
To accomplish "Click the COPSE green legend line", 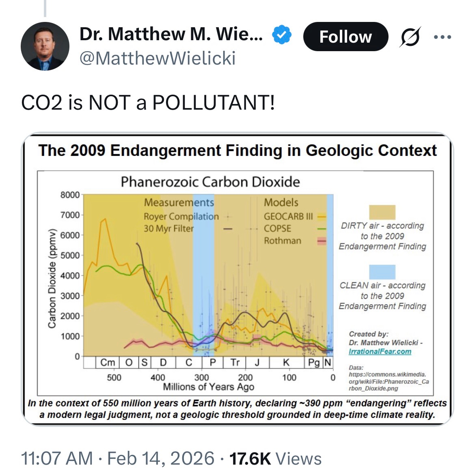I will tap(322, 229).
